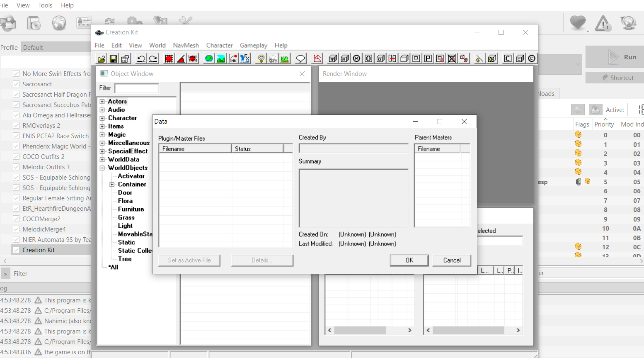Click the warning triangle notifications icon
Screen dimensions: 644x358
point(603,23)
